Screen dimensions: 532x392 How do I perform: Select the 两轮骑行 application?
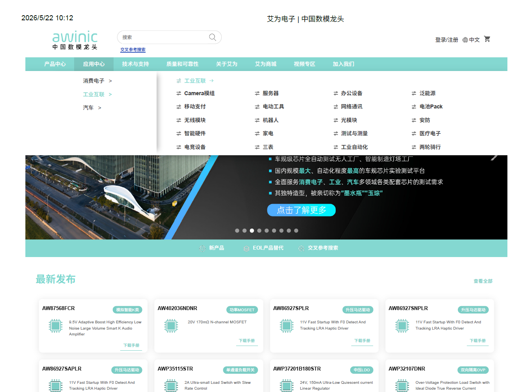430,147
